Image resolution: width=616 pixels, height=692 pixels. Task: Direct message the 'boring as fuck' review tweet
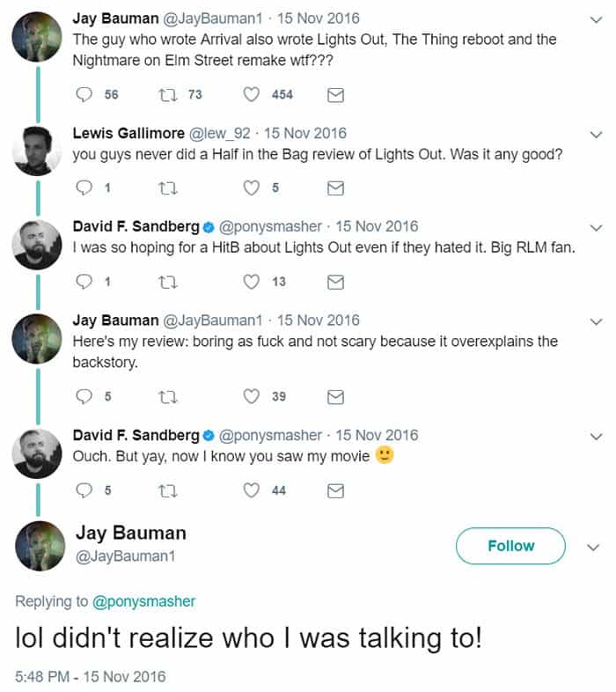(334, 396)
